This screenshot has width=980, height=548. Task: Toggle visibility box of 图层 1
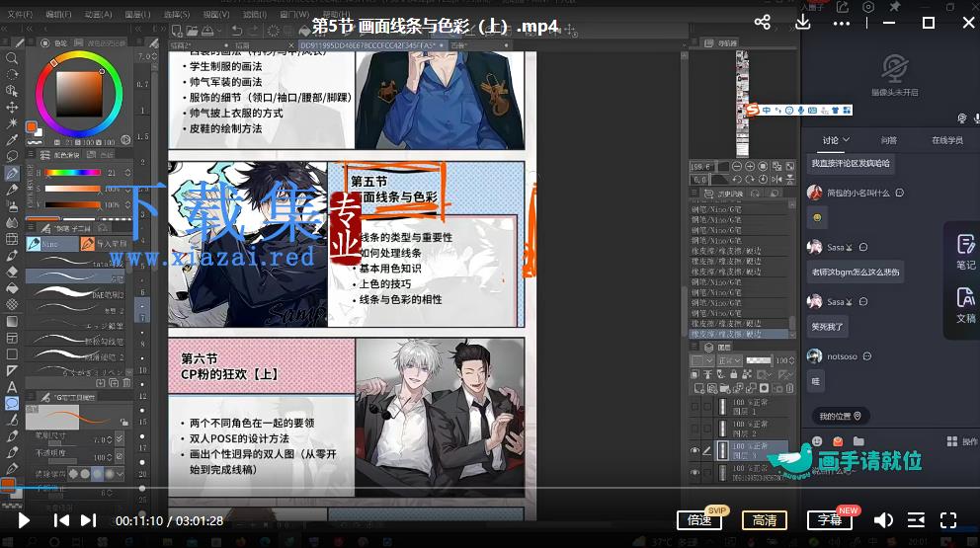click(x=695, y=407)
